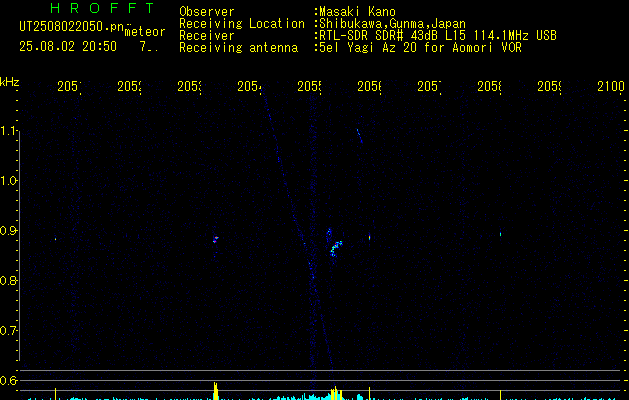Click the kHz axis unit label
The image size is (629, 400).
coord(9,82)
